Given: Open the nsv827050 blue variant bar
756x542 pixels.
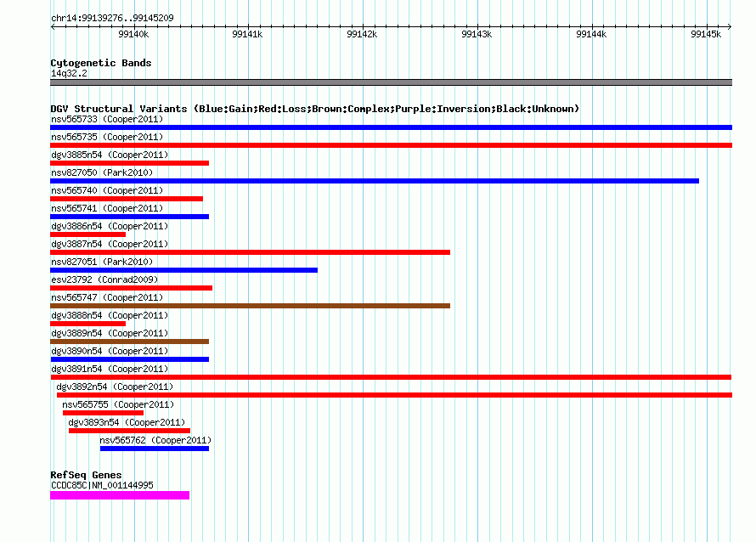Looking at the screenshot, I should click(x=375, y=181).
